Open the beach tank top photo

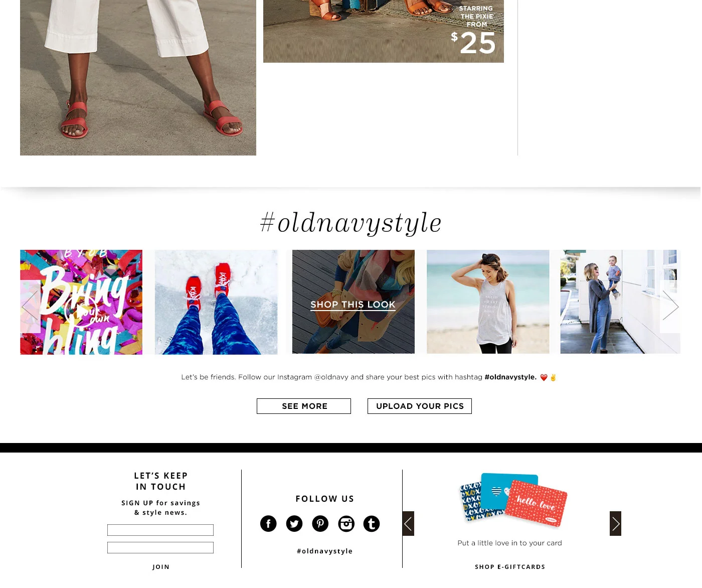click(488, 302)
